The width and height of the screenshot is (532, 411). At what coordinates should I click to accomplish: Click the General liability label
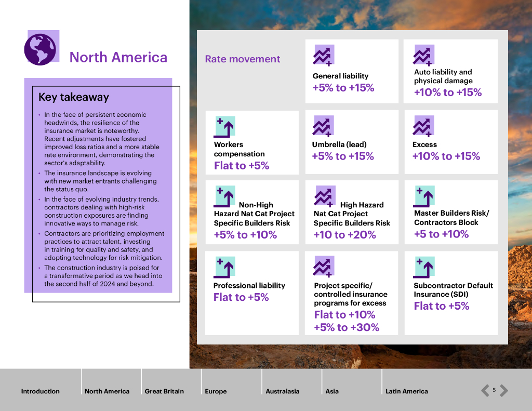341,76
